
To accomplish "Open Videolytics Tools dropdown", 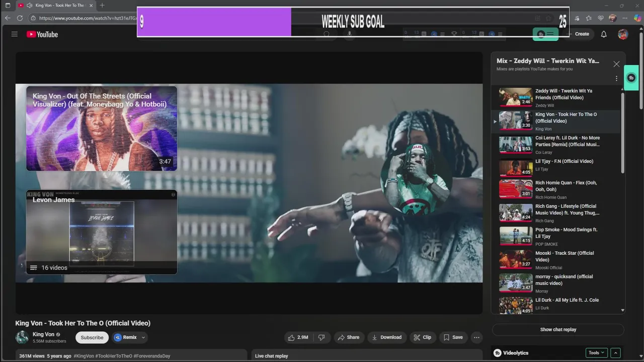I will [x=597, y=353].
